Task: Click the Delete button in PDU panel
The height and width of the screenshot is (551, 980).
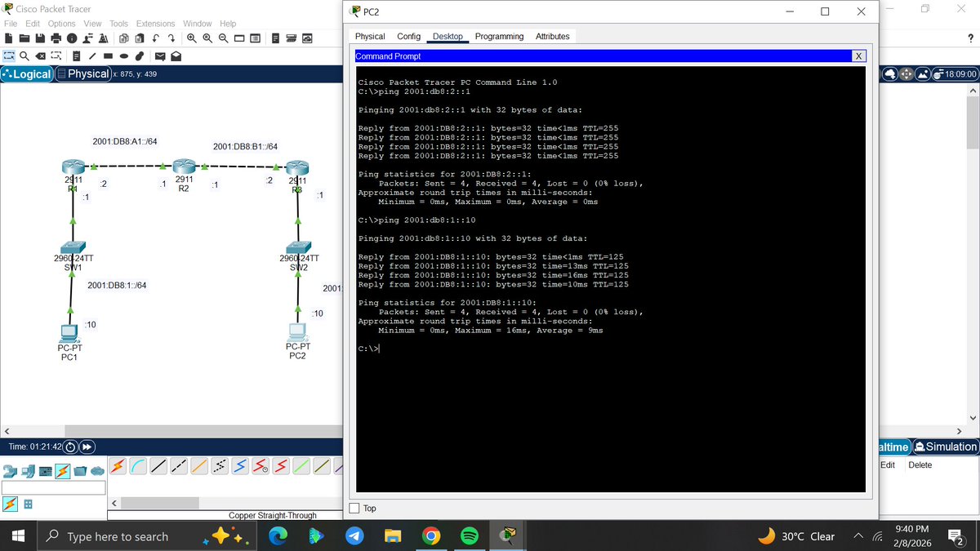Action: tap(920, 465)
